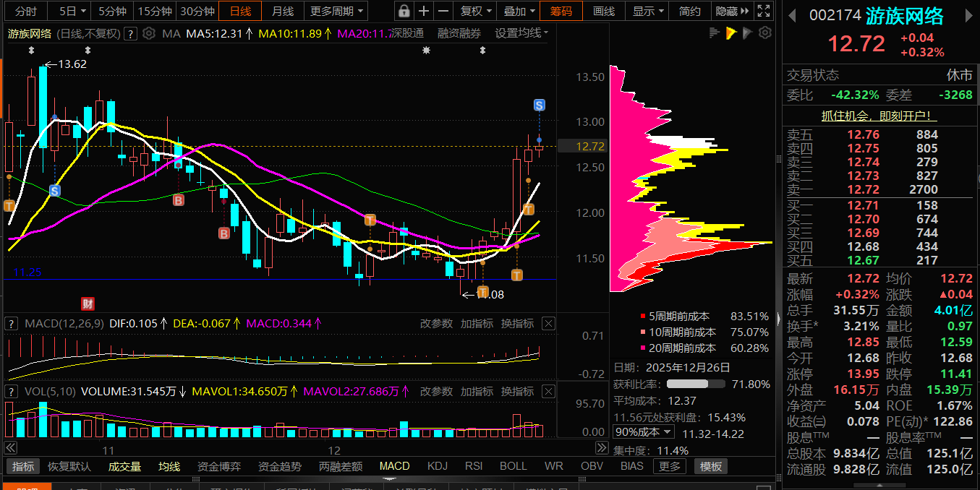Click help question mark beside 游族网络 title
This screenshot has width=980, height=490.
pos(130,33)
